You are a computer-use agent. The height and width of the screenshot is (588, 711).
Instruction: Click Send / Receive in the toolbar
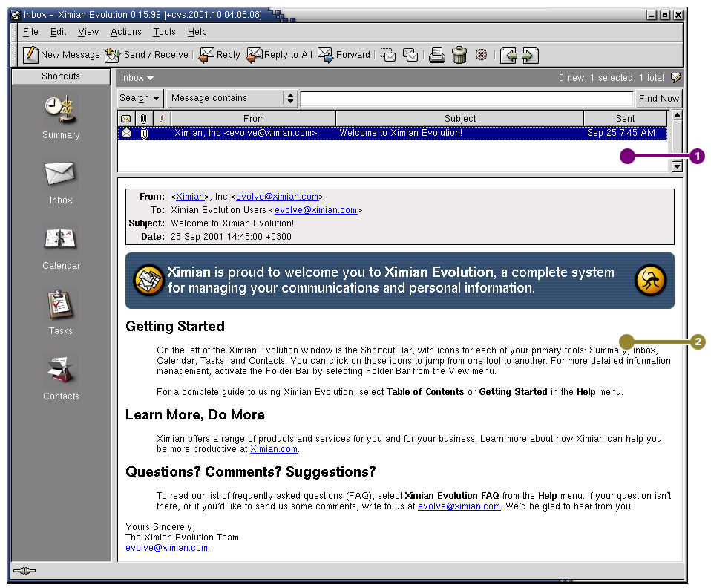pos(146,55)
